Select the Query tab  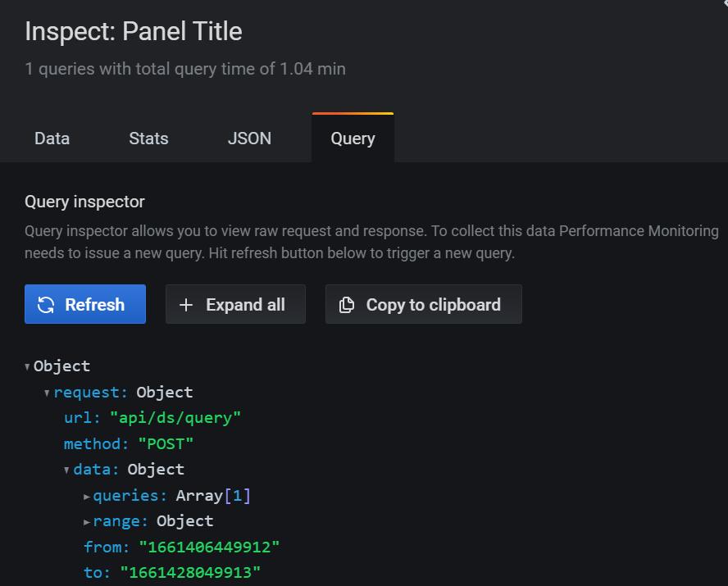coord(353,139)
